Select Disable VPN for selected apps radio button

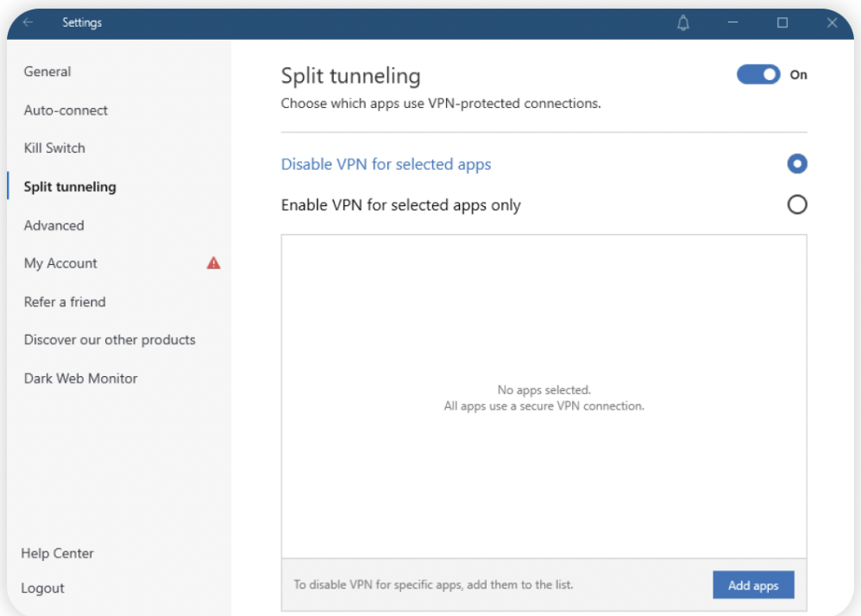pyautogui.click(x=797, y=164)
